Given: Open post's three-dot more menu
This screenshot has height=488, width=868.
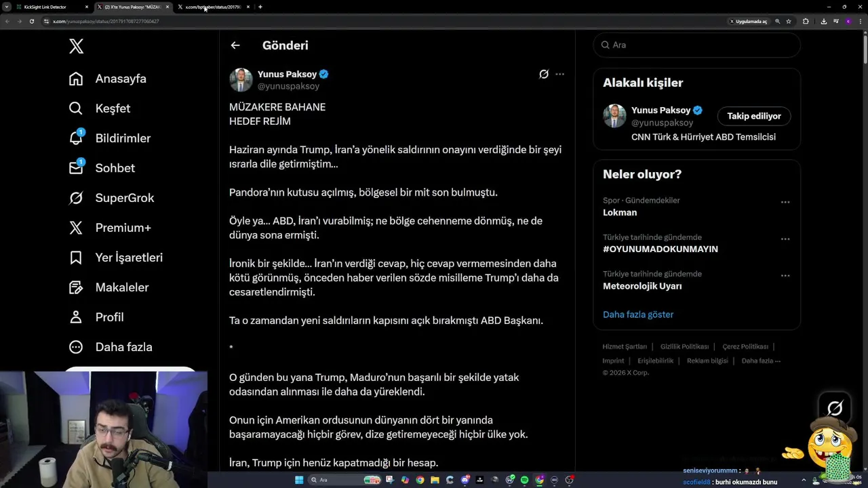Looking at the screenshot, I should [x=559, y=74].
